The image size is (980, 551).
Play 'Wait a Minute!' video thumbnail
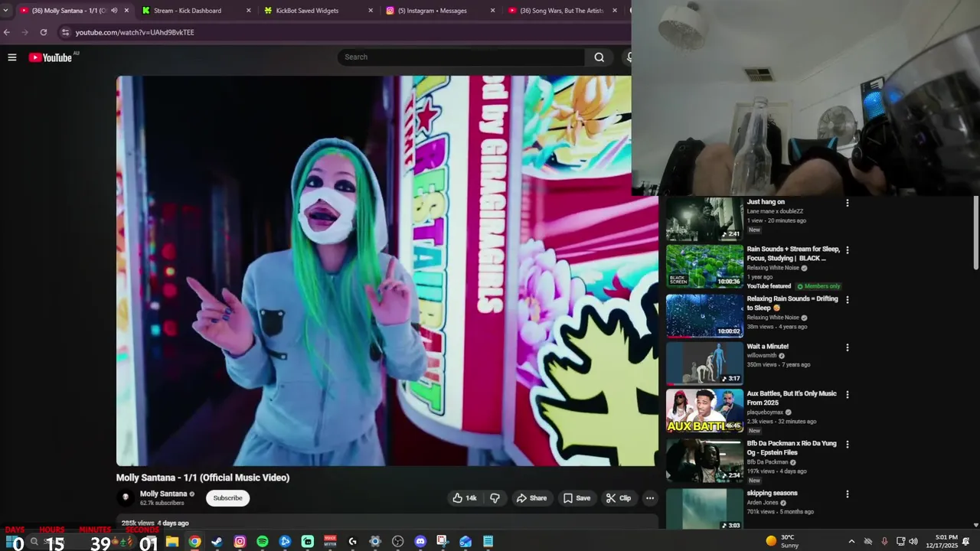(704, 363)
